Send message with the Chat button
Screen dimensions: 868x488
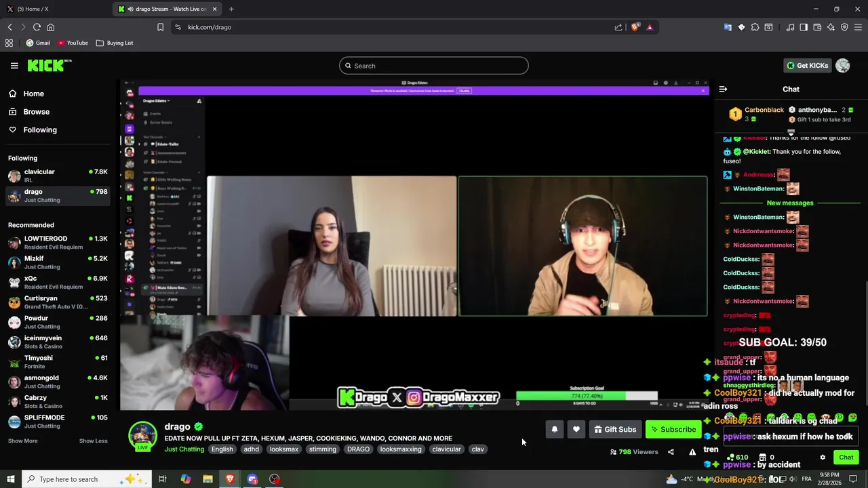point(846,457)
